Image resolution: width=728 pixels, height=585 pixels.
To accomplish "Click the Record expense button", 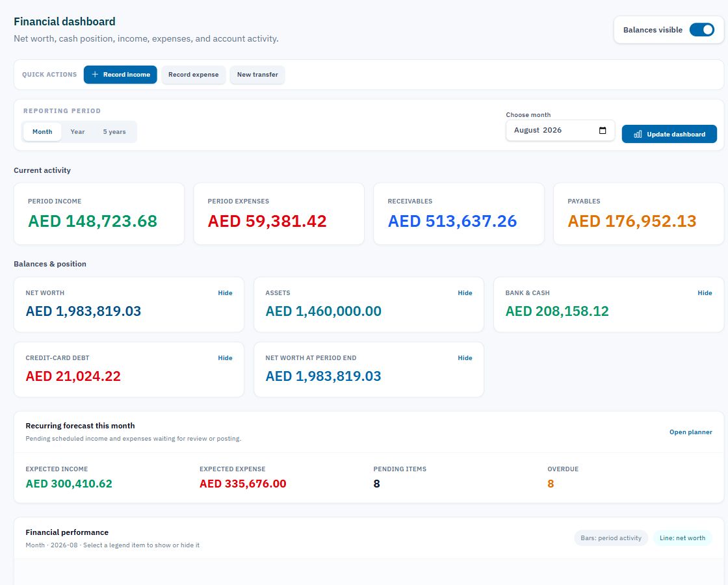I will [193, 75].
